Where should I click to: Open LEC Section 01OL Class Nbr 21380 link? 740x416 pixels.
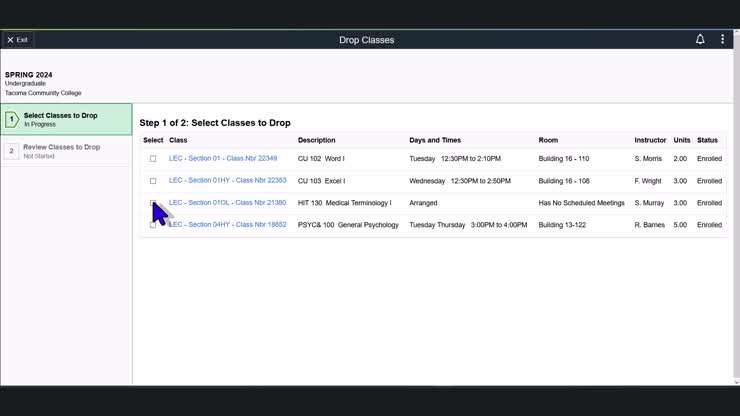[x=227, y=203]
